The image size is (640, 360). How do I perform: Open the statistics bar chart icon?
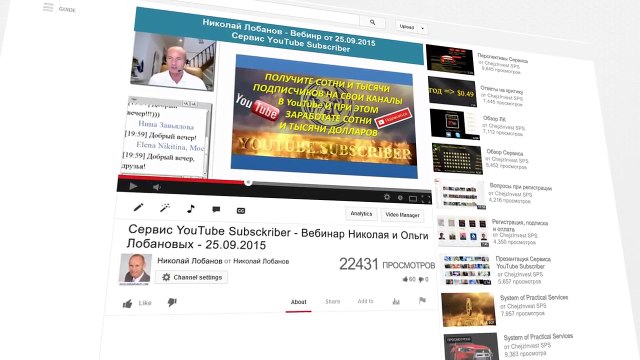point(396,301)
